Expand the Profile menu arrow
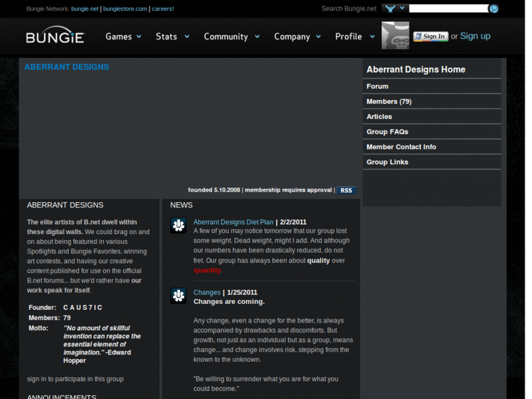Screen dimensions: 532x399 click(x=372, y=37)
